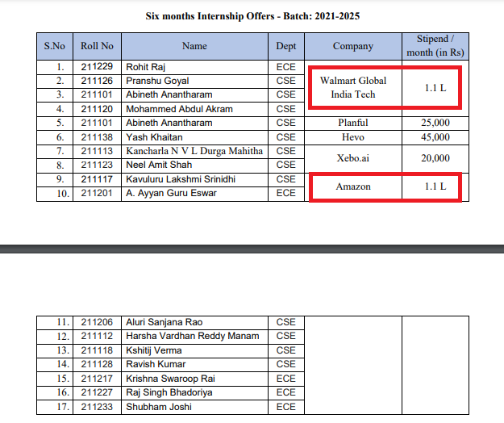This screenshot has height=423, width=504.
Task: Click the company 'Walmart Global India Tech'
Action: pos(353,87)
